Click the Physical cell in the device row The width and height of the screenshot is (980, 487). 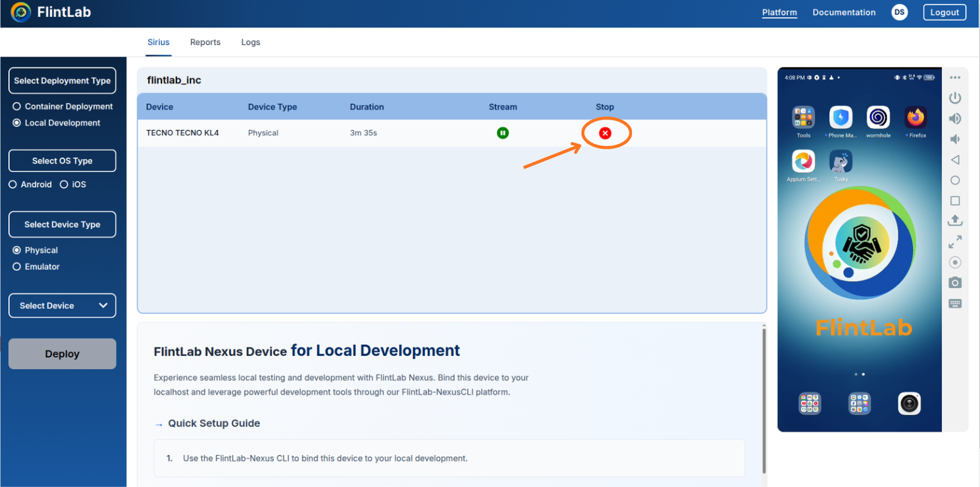point(263,133)
